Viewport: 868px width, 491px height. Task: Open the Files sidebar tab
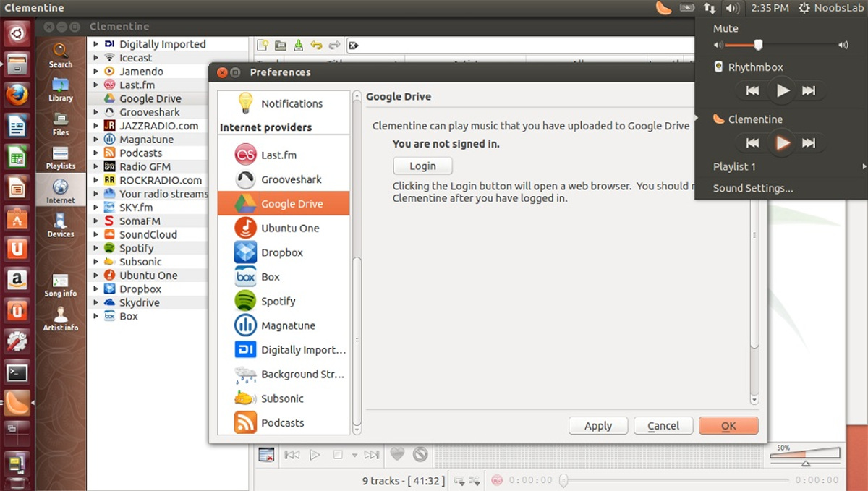[61, 124]
